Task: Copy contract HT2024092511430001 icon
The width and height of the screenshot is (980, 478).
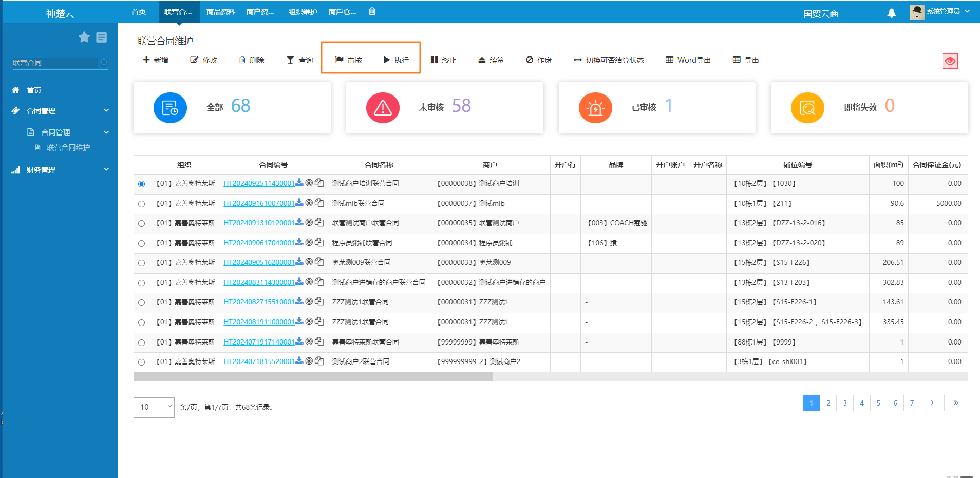Action: pyautogui.click(x=319, y=183)
